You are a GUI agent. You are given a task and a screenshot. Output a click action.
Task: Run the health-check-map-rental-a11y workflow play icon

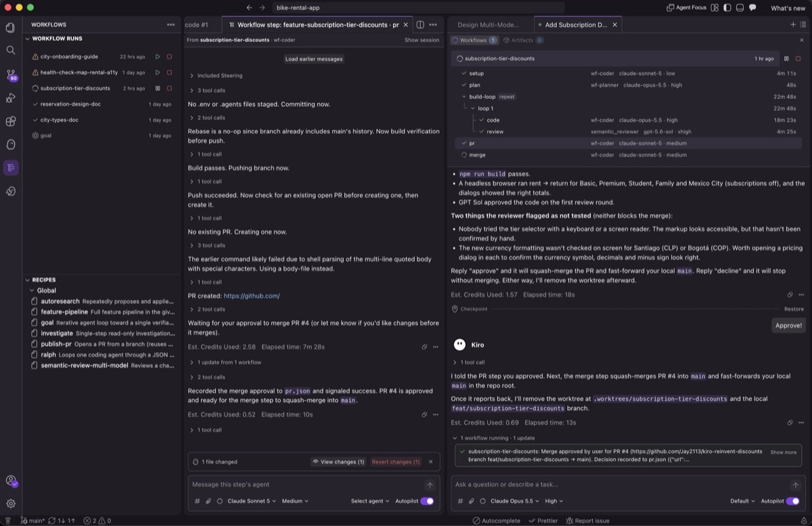coord(158,72)
